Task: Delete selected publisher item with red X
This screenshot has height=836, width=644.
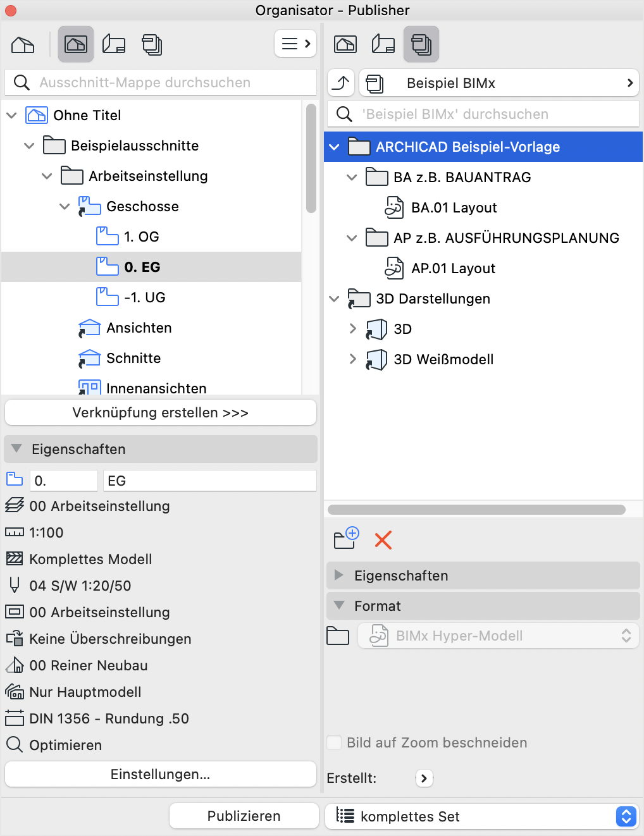Action: click(383, 539)
